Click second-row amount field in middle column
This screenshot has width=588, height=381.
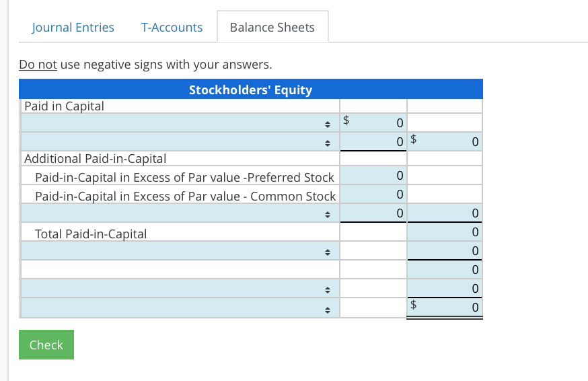point(373,142)
